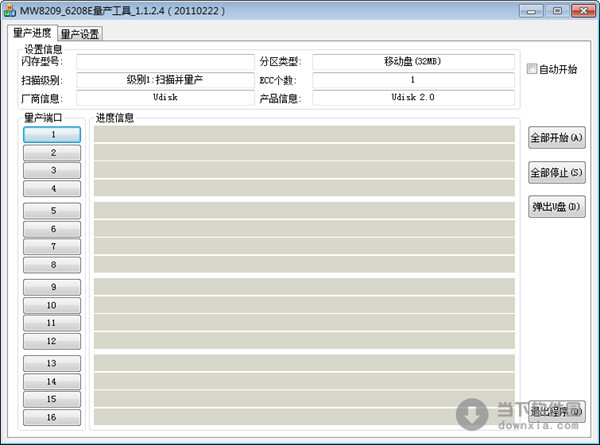Click port button 15
Screen dimensions: 600x445
52,399
